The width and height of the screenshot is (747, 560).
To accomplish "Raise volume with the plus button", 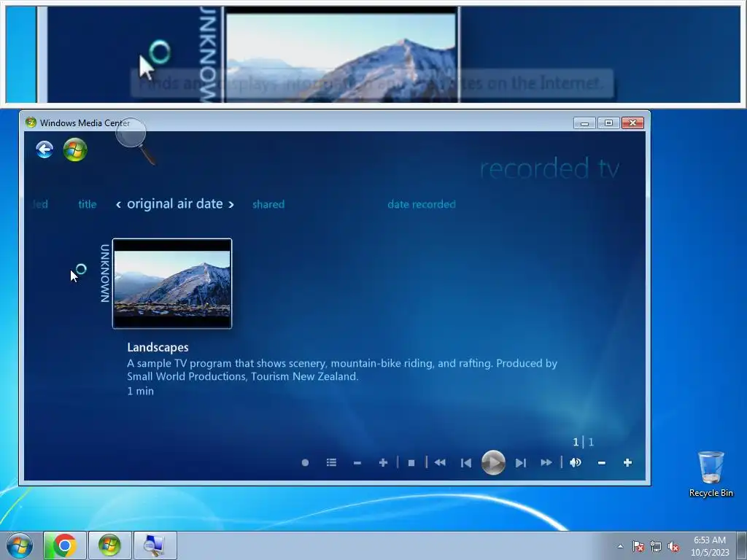I will coord(627,462).
